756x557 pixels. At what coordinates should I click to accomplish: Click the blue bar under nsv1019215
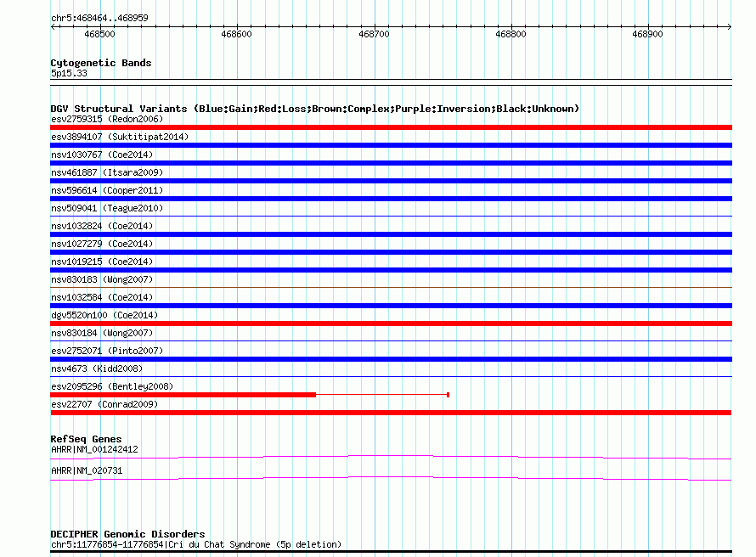[391, 270]
